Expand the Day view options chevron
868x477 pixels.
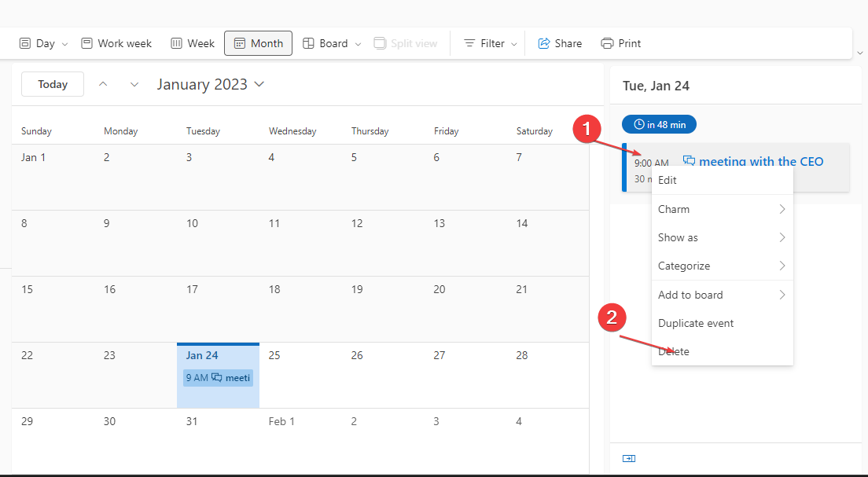pos(65,44)
